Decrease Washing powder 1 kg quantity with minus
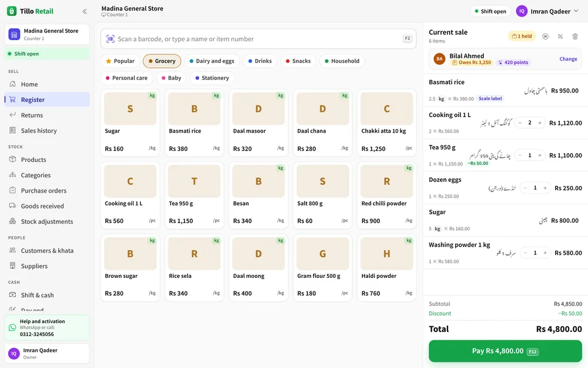The width and height of the screenshot is (588, 368). 525,253
